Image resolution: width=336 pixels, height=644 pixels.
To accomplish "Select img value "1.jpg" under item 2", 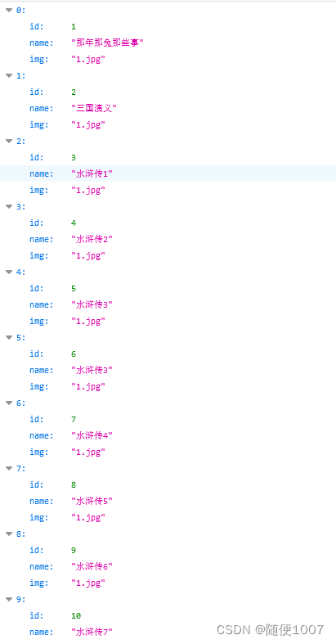I will click(x=88, y=191).
